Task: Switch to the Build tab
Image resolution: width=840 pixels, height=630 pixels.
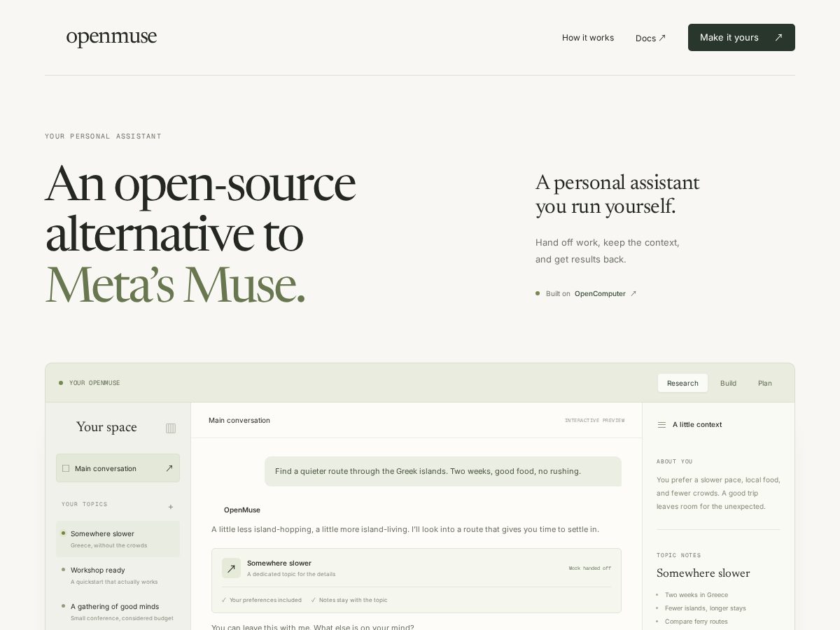Action: [728, 383]
